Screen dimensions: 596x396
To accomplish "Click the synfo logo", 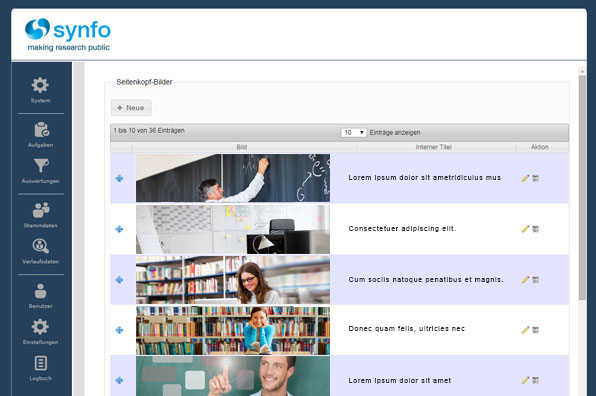I will (68, 35).
